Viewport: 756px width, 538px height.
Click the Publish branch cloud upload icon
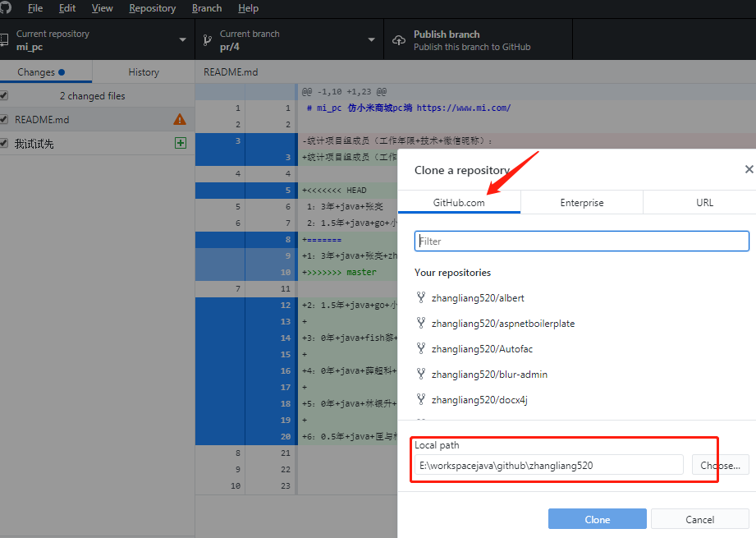399,40
